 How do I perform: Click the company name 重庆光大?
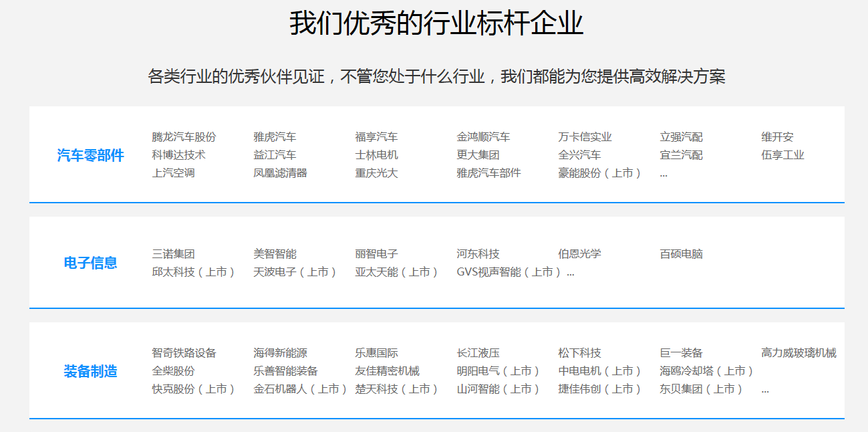pyautogui.click(x=377, y=173)
